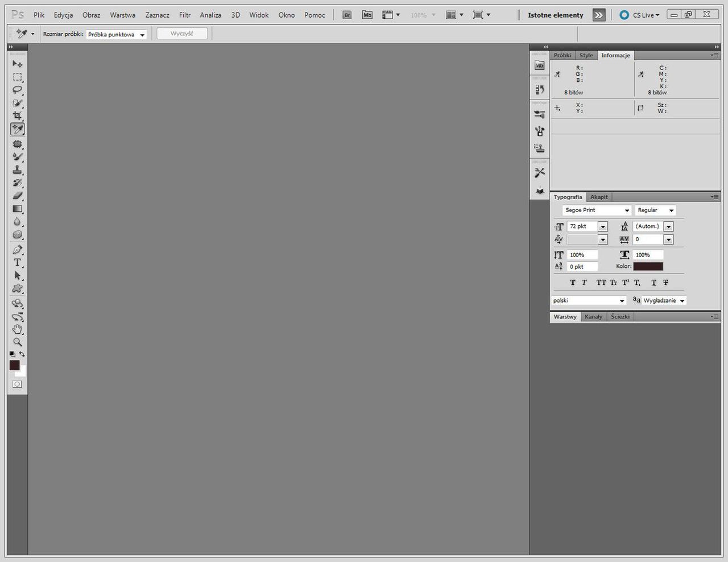Open the Tool Presets panel from dock
The height and width of the screenshot is (562, 728).
pyautogui.click(x=540, y=172)
